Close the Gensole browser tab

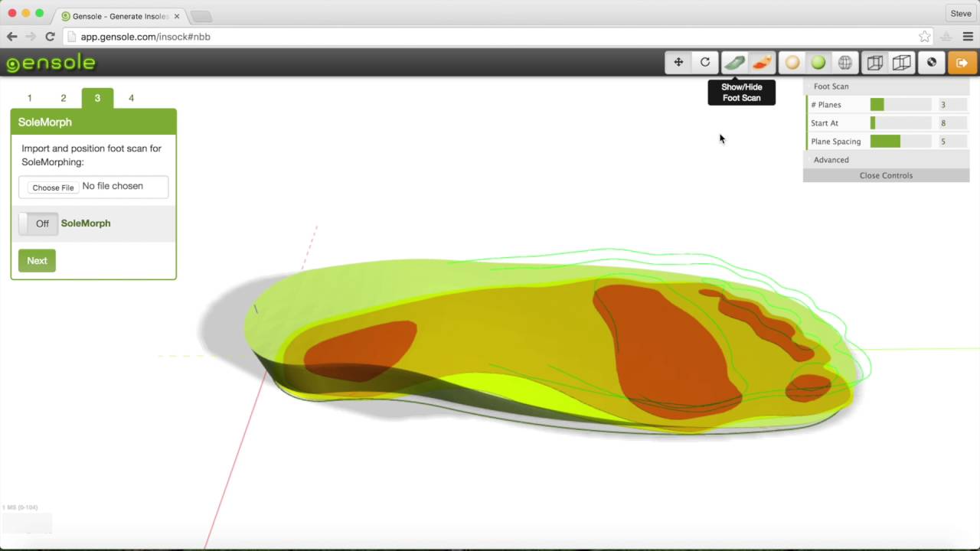click(177, 16)
